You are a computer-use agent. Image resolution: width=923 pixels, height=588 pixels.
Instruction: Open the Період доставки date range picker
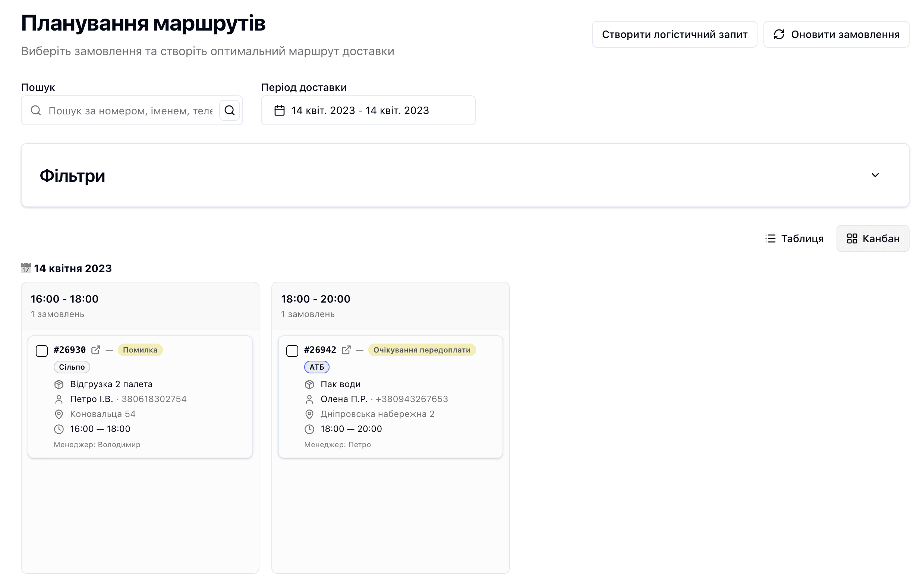(x=368, y=110)
